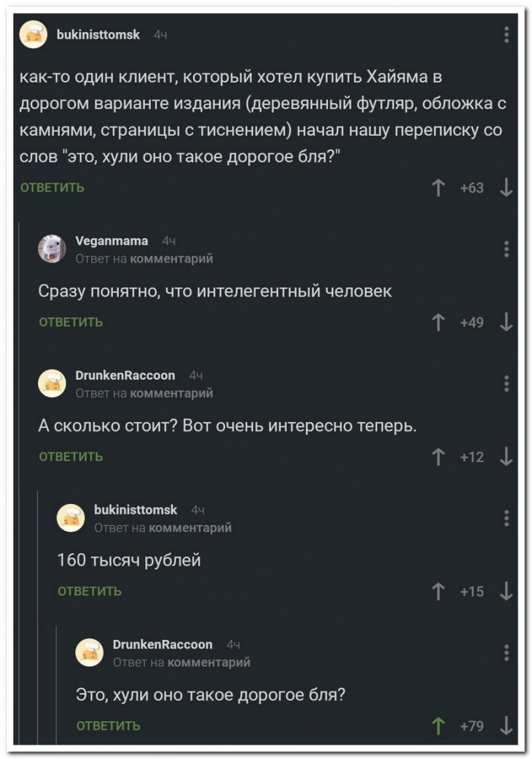Open options menu for top bukinisttomsk comment
Screen dimensions: 532x759
pos(507,35)
